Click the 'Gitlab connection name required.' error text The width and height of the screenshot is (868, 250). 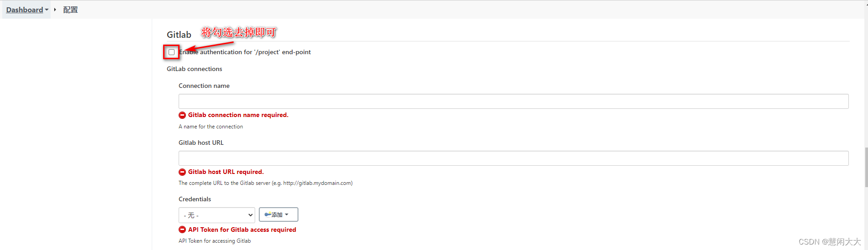coord(238,115)
